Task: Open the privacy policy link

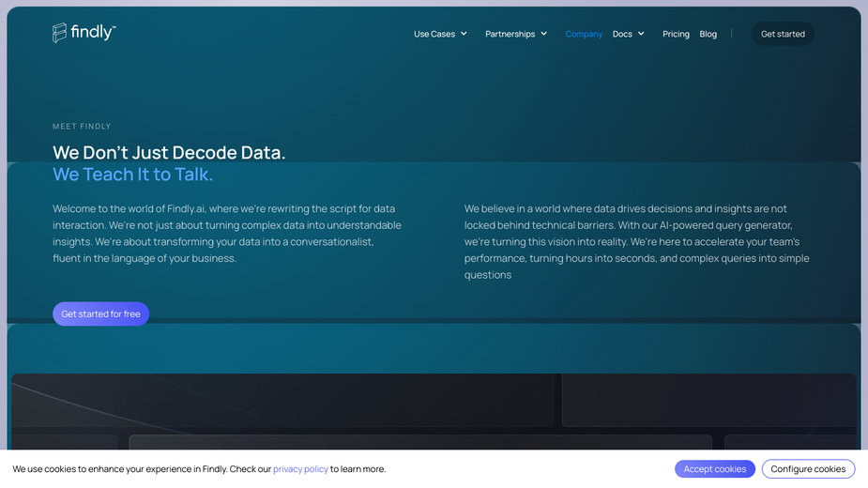Action: click(300, 468)
